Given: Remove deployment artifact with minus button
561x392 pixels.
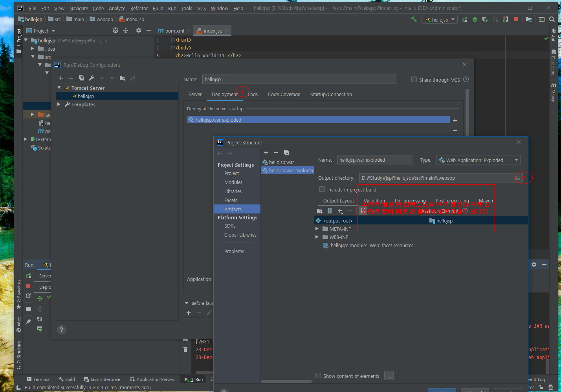Looking at the screenshot, I should click(455, 130).
